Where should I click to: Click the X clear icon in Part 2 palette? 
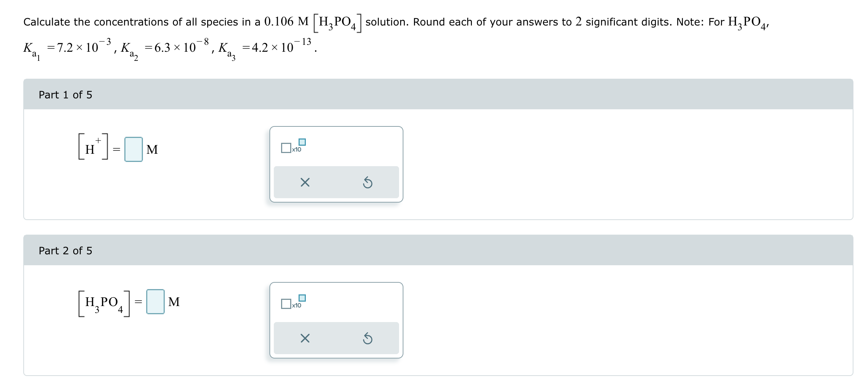[x=304, y=338]
